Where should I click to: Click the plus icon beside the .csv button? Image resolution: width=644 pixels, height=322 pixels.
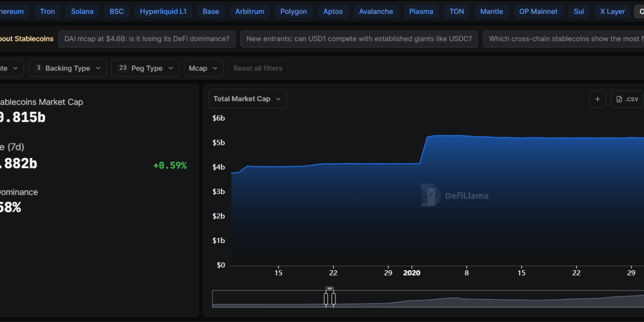click(x=597, y=99)
